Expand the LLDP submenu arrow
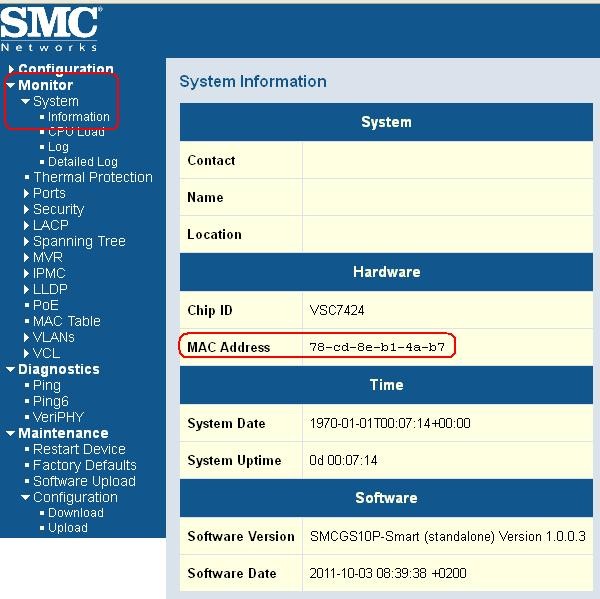Image resolution: width=600 pixels, height=599 pixels. tap(26, 290)
